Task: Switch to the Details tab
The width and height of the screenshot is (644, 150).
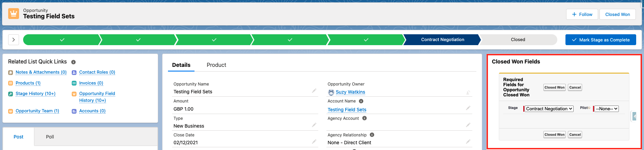Action: 181,65
